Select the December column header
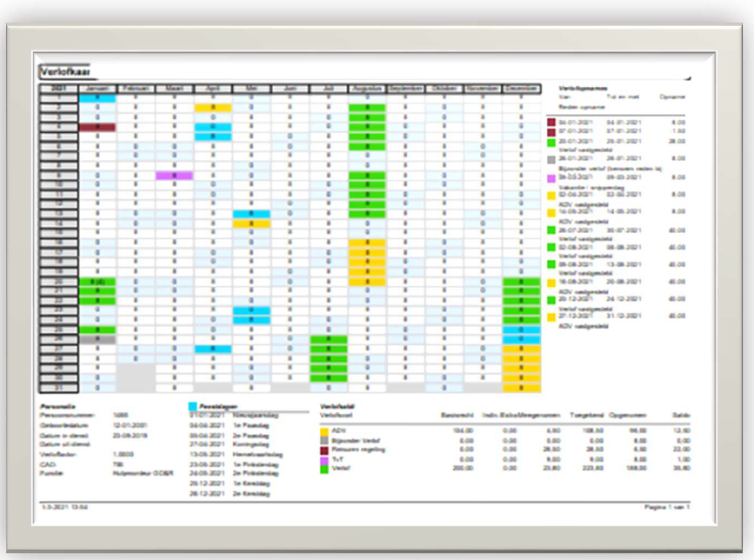Viewport: 754px width, 560px height. (522, 89)
